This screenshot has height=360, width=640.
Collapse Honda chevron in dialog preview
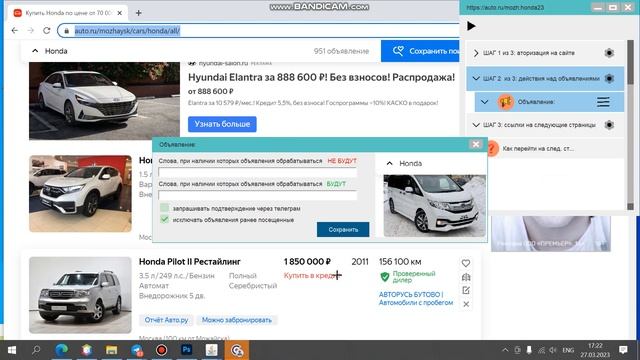tap(389, 163)
